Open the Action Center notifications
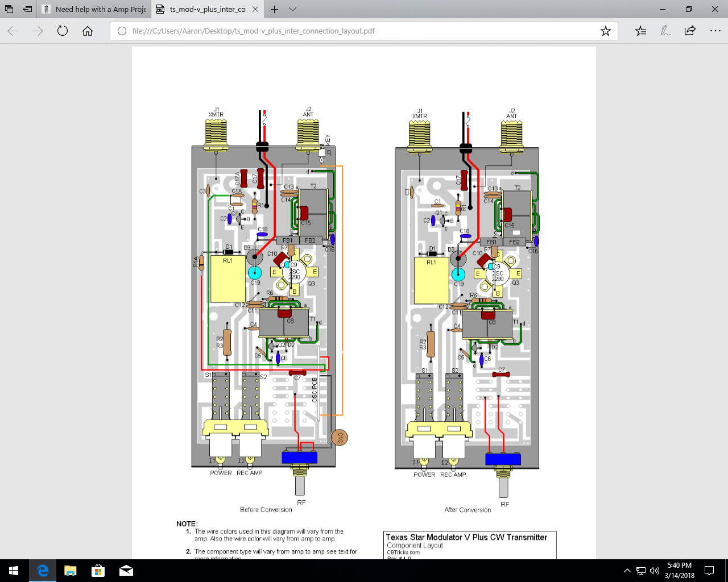 click(709, 570)
